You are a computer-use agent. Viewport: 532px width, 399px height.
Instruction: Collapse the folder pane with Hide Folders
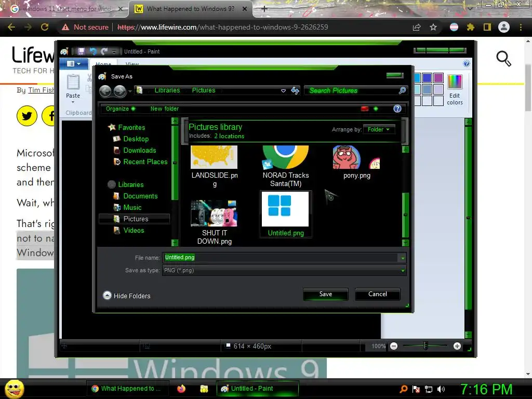[x=127, y=296]
